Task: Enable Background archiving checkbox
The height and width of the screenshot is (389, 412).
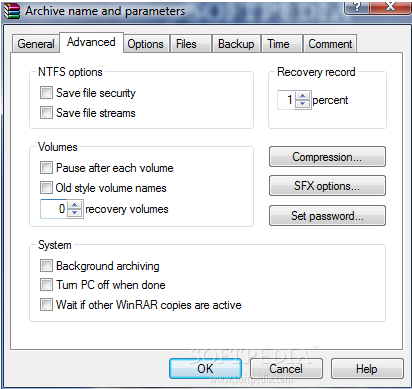Action: [x=46, y=266]
